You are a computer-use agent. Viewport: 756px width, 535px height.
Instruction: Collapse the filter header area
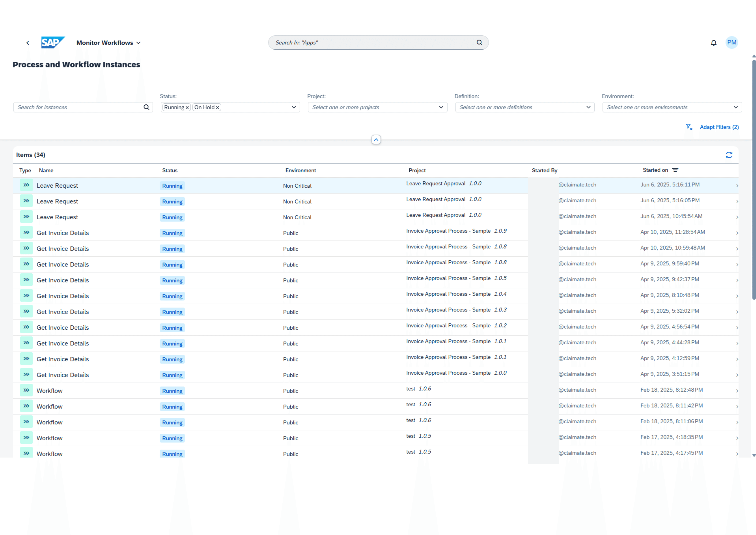point(376,140)
